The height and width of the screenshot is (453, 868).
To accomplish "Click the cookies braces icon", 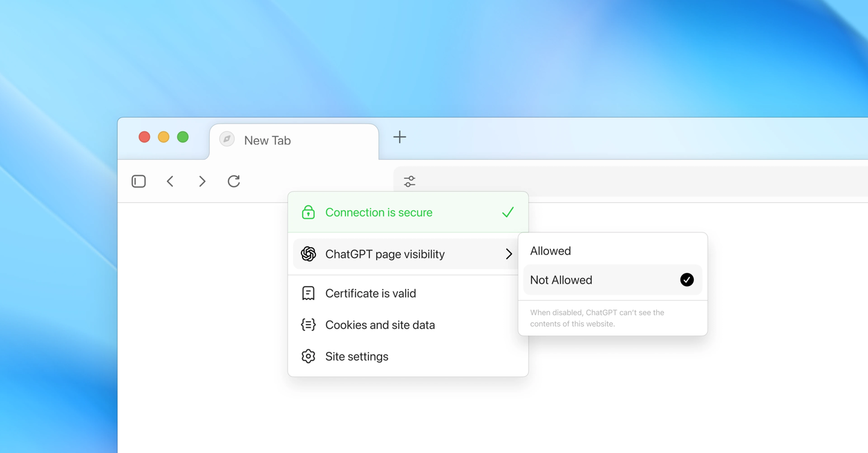I will 308,325.
